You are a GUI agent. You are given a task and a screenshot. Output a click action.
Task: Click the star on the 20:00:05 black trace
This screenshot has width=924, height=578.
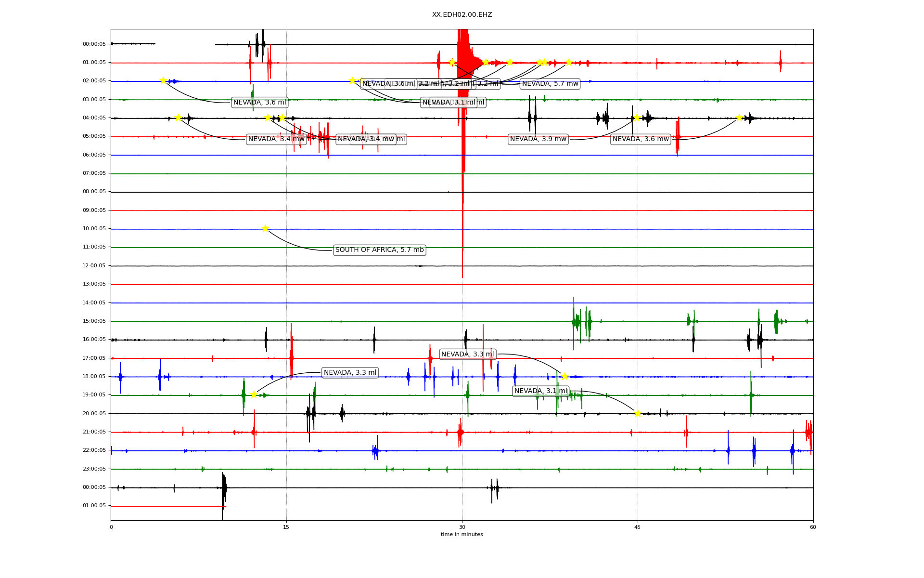coord(638,413)
